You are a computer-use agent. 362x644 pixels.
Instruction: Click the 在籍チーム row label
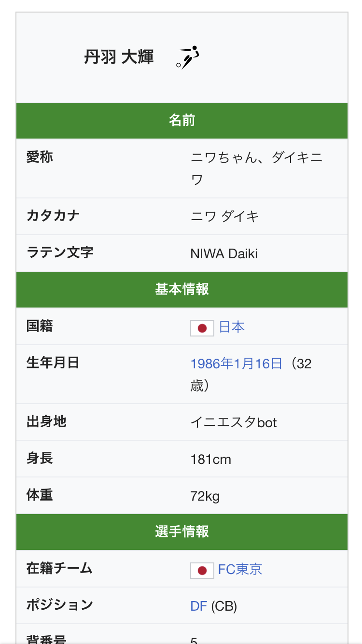click(x=59, y=568)
